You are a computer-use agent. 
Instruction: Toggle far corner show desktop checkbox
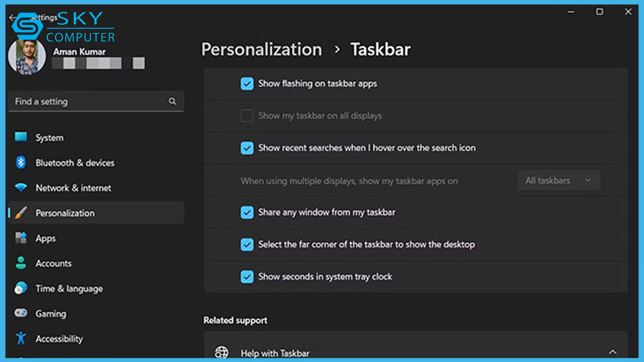tap(247, 244)
